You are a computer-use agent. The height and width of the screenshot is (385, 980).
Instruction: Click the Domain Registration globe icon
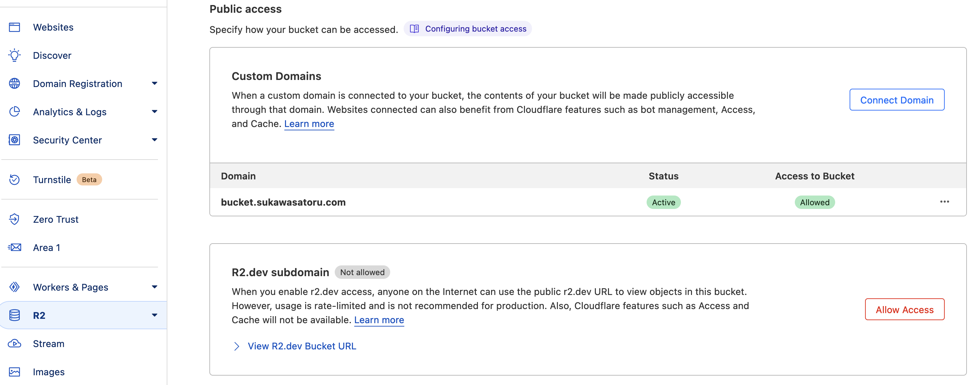pyautogui.click(x=14, y=83)
